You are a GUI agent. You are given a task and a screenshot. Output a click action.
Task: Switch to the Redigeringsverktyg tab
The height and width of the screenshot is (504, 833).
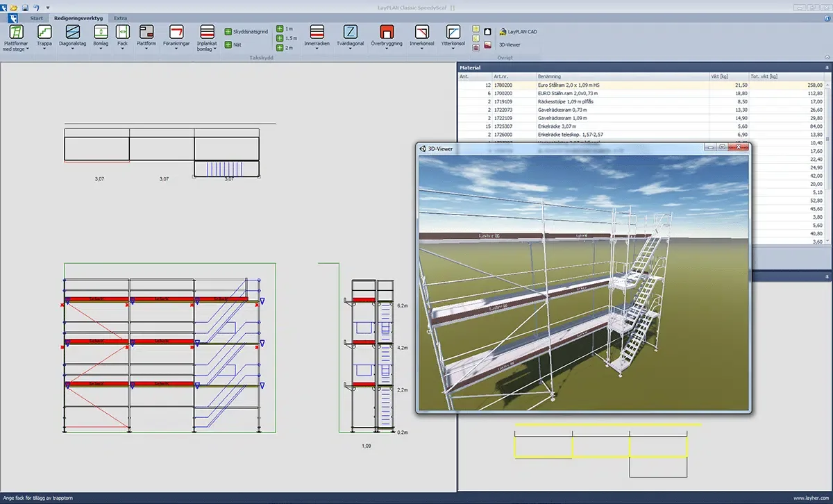78,17
